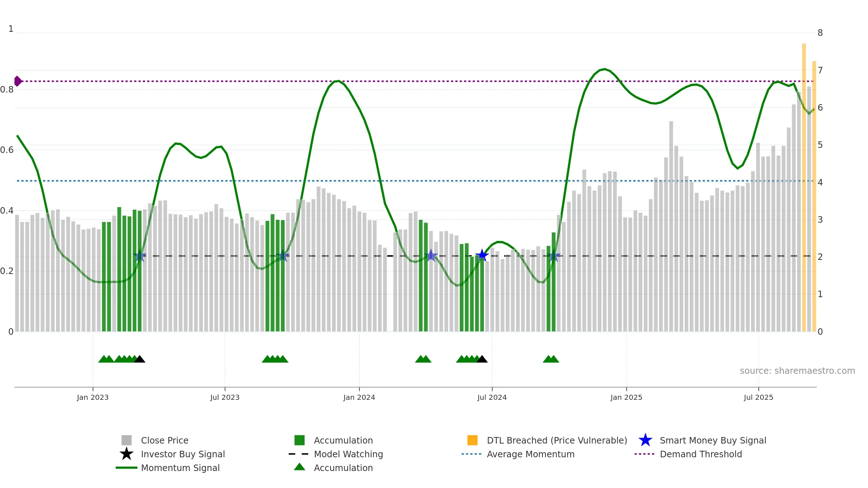Click the bright blue star marker near Jul 2024
868x488 pixels.
point(482,256)
